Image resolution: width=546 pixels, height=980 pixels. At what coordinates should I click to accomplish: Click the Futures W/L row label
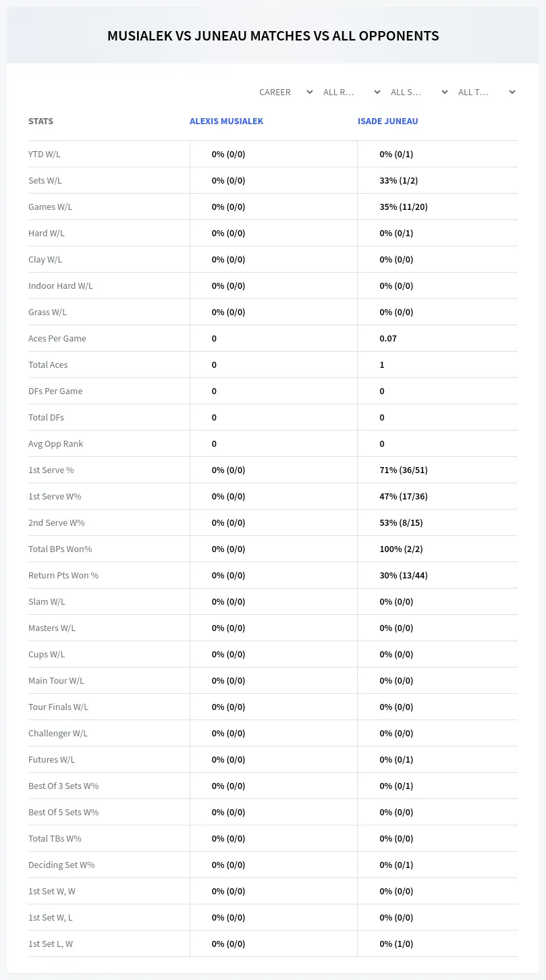pos(51,759)
